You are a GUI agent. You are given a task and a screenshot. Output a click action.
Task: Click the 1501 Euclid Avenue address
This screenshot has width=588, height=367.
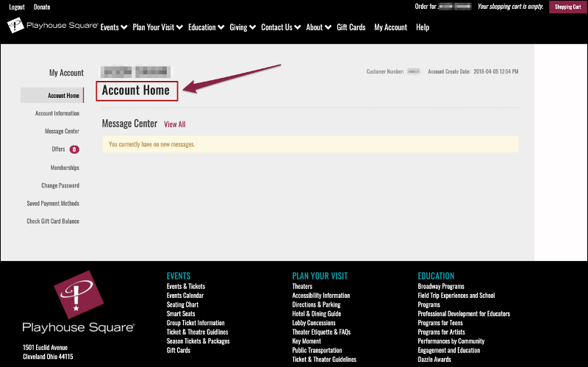pyautogui.click(x=45, y=347)
